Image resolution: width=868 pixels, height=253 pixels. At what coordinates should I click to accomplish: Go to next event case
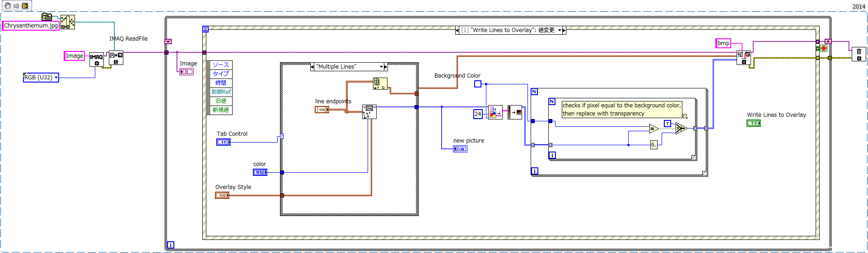click(x=564, y=30)
